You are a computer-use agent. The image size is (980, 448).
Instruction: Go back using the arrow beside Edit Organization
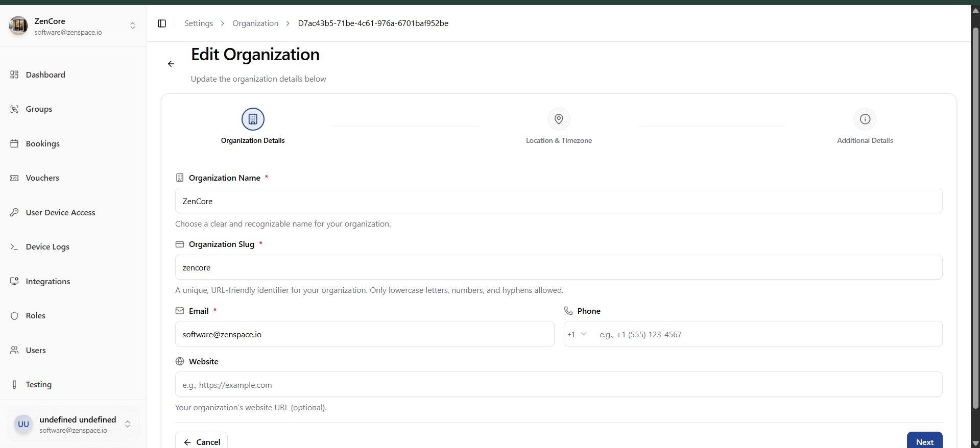[171, 64]
